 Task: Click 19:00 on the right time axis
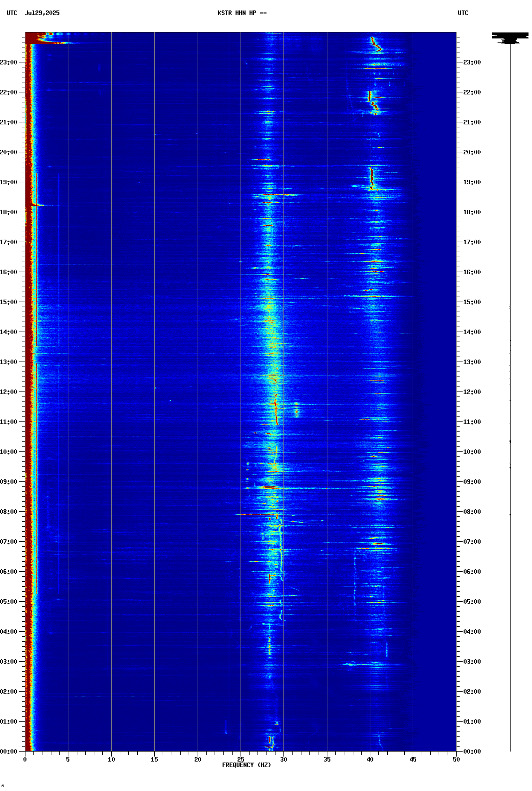pyautogui.click(x=472, y=182)
